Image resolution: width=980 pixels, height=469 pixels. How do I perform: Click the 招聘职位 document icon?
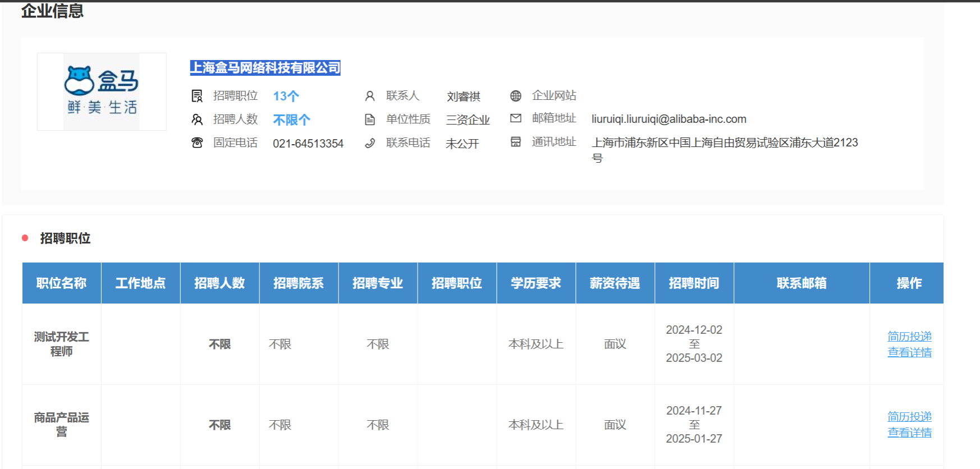[197, 96]
